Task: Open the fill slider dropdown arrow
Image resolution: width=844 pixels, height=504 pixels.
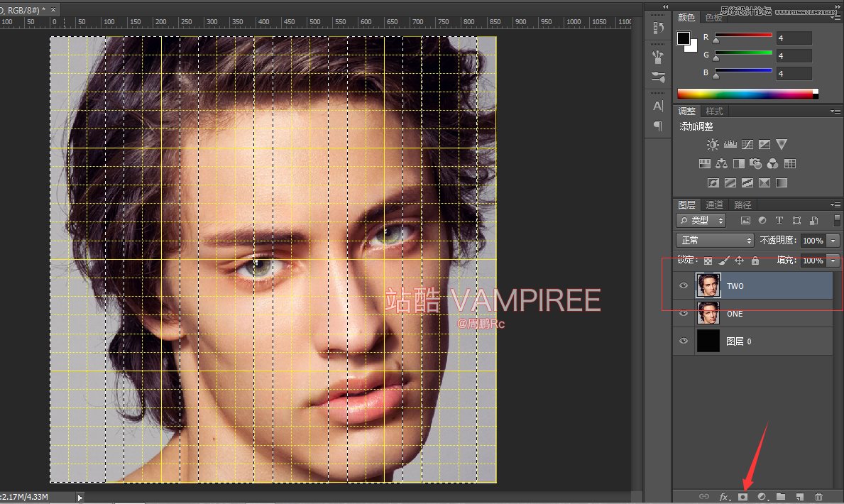Action: coord(833,261)
